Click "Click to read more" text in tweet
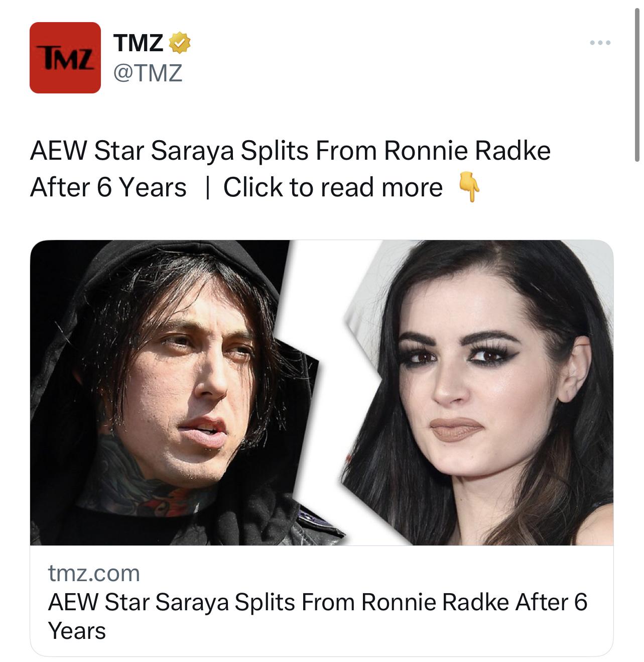This screenshot has height=662, width=644. pyautogui.click(x=333, y=187)
